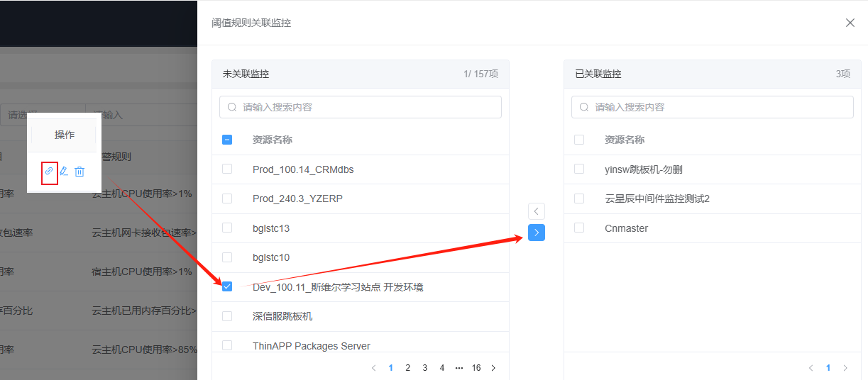Click the trash delete icon under 操作
The width and height of the screenshot is (868, 380).
(x=79, y=172)
